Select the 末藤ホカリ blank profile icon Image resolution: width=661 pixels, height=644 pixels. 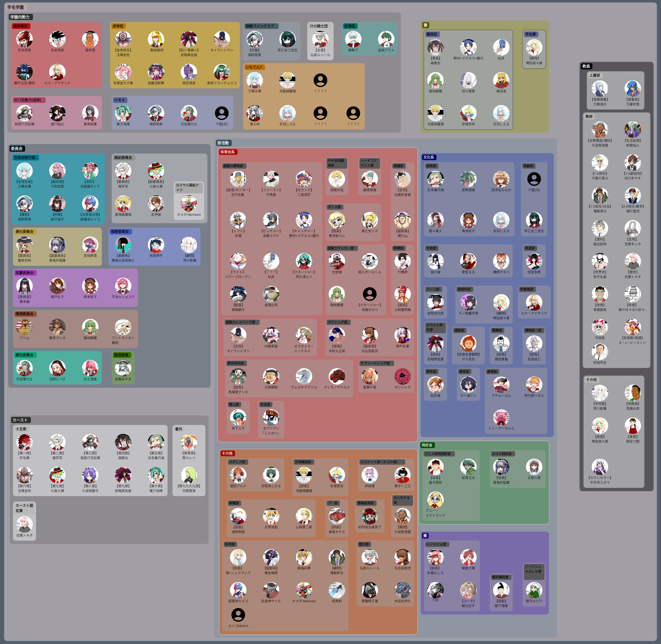pos(370,294)
